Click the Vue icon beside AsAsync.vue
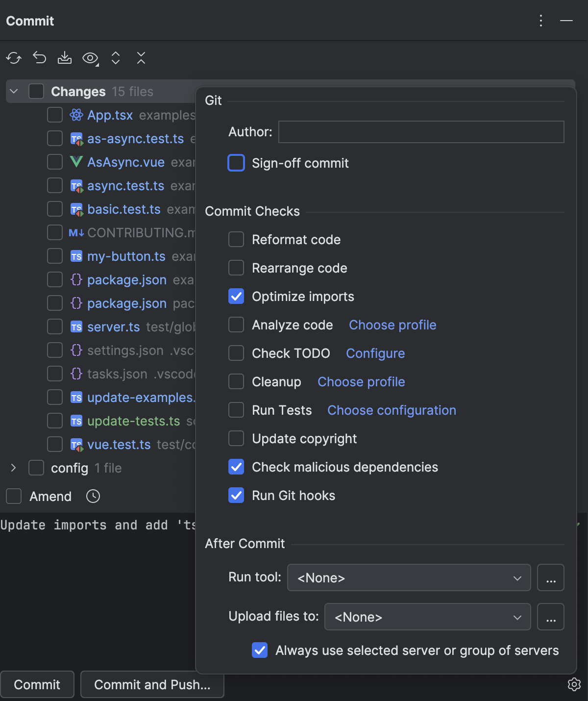The image size is (588, 701). [x=76, y=162]
